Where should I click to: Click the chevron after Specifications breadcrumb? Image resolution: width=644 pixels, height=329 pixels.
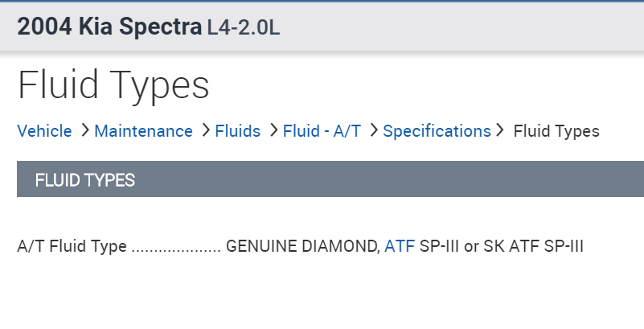[x=501, y=131]
